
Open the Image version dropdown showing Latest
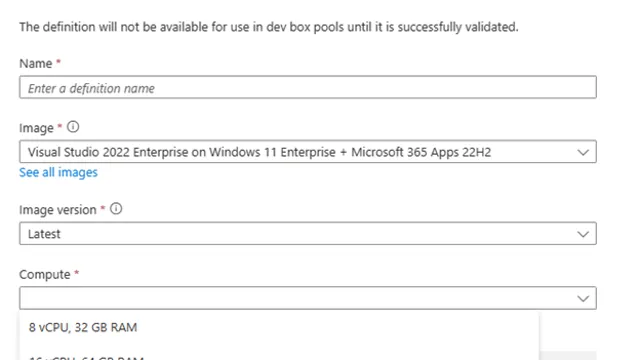[x=308, y=233]
